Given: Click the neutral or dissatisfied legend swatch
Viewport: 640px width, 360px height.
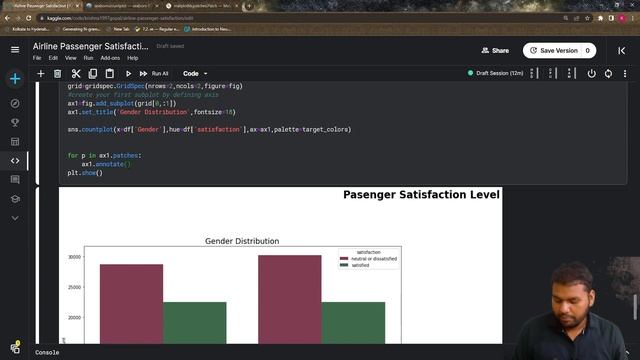Looking at the screenshot, I should pyautogui.click(x=344, y=259).
